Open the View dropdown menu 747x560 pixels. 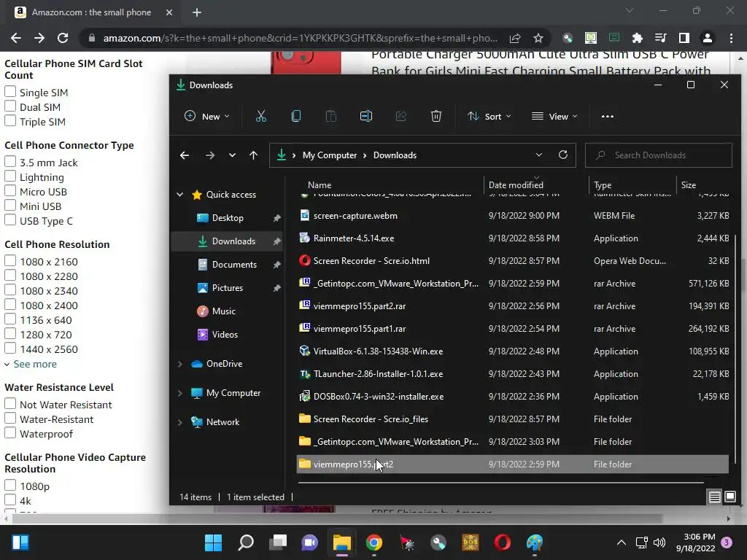click(x=554, y=116)
